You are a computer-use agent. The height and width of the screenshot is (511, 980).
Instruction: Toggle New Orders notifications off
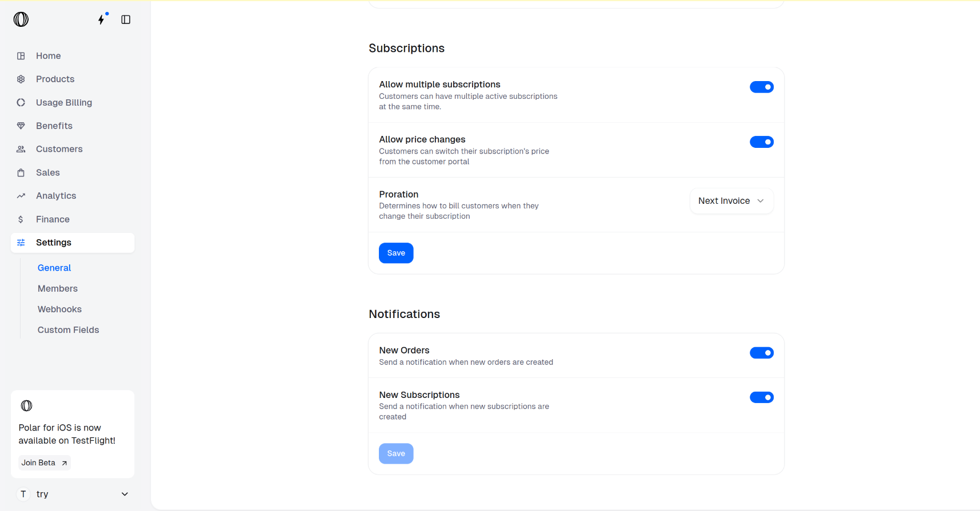pos(761,353)
